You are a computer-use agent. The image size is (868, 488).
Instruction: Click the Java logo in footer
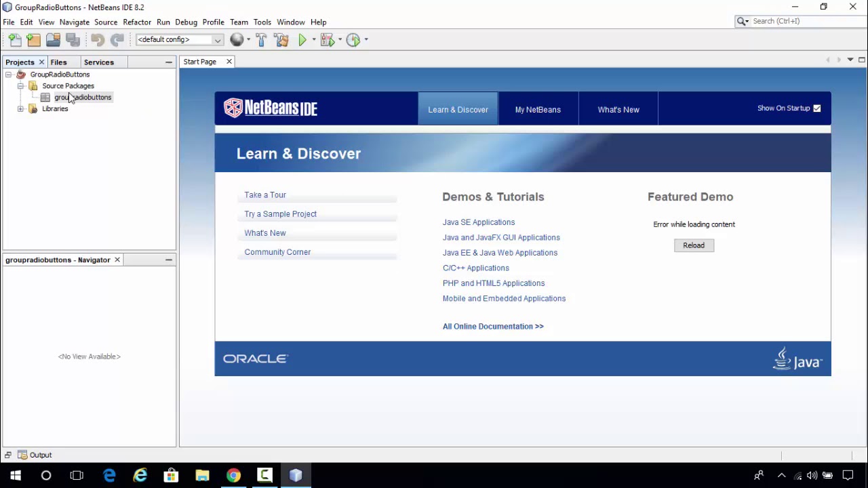797,359
